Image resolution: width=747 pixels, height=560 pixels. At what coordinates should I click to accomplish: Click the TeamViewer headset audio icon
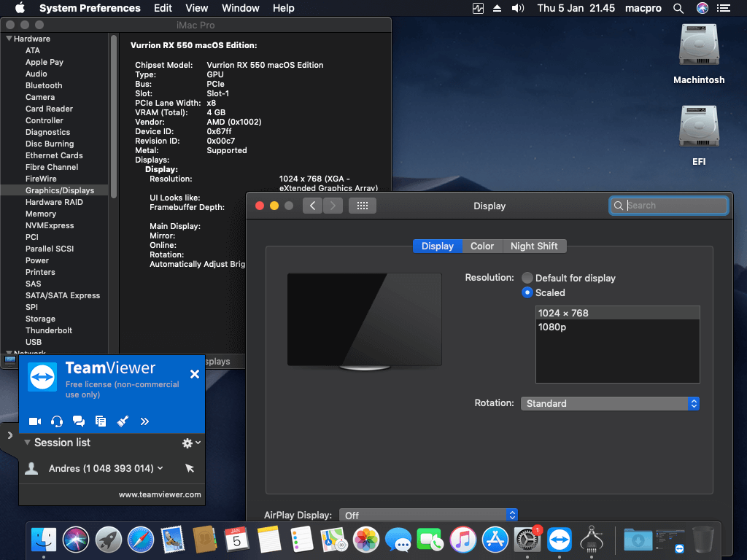point(57,421)
